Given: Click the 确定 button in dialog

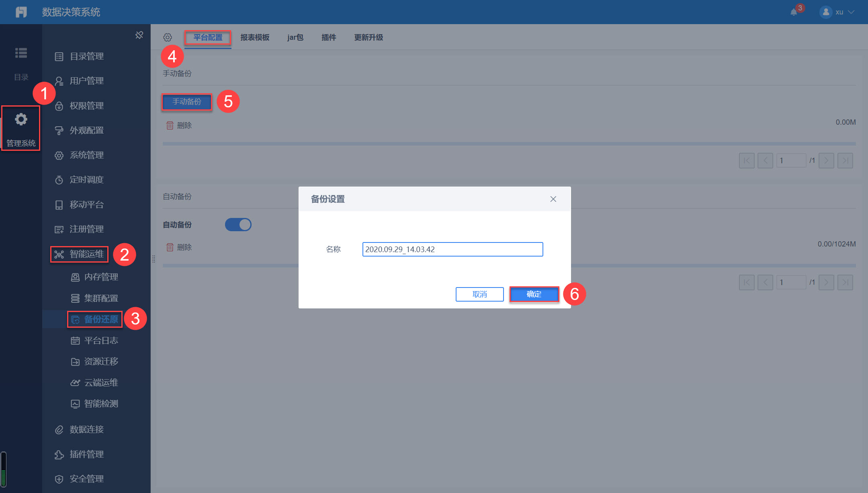Looking at the screenshot, I should point(534,294).
